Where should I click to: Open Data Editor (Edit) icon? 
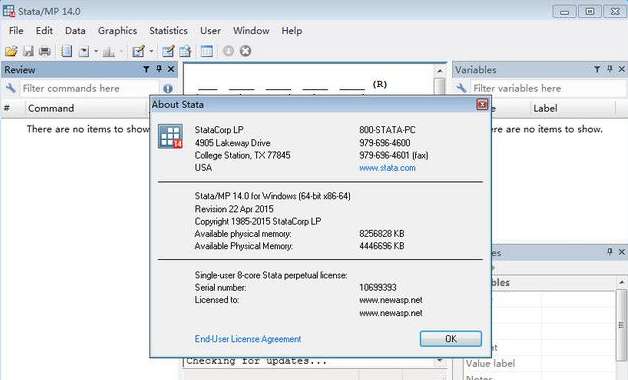168,51
